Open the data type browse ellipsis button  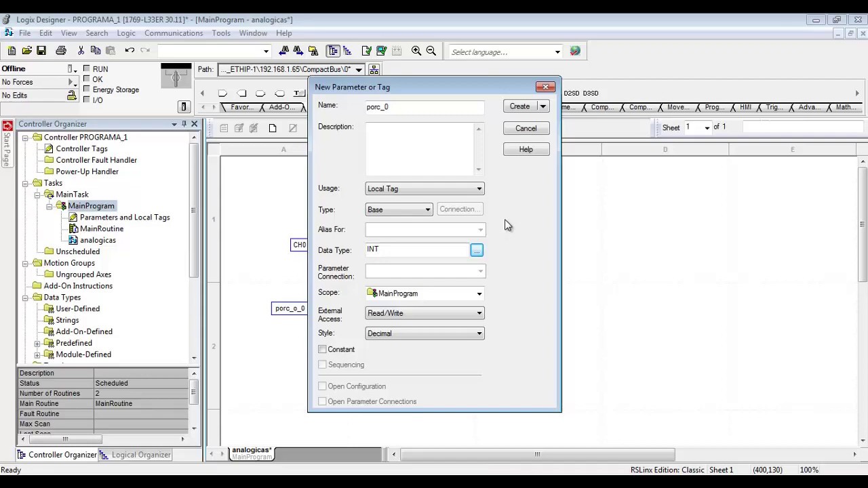[x=477, y=251]
